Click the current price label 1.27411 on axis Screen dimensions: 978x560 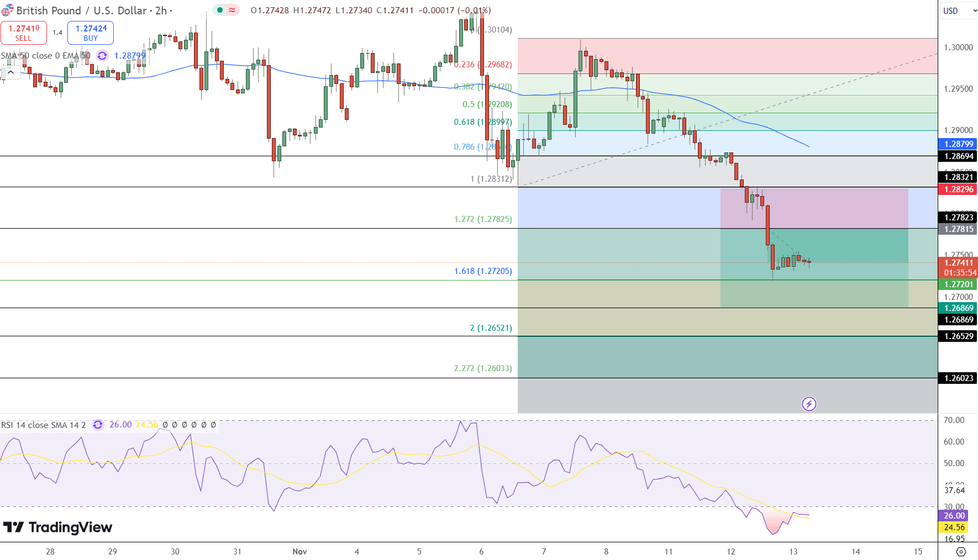coord(958,263)
